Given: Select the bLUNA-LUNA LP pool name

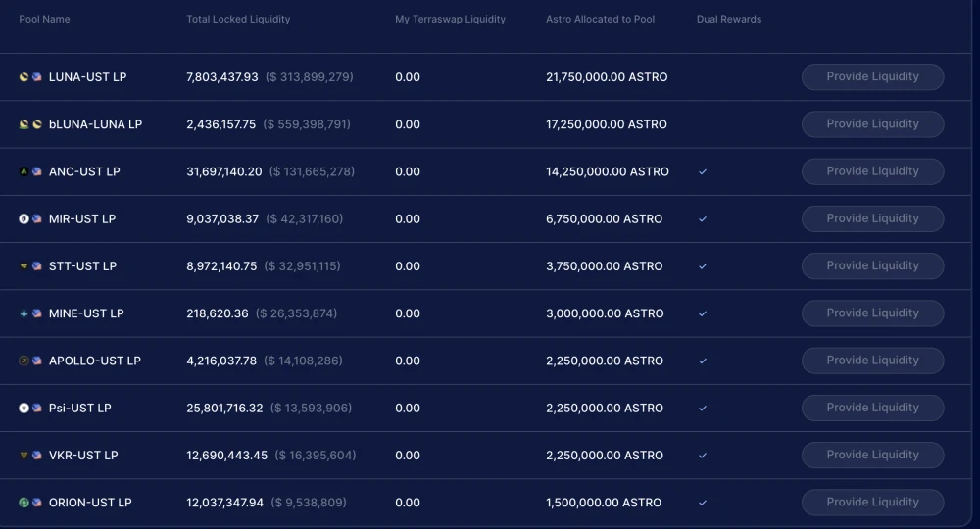Looking at the screenshot, I should 96,124.
